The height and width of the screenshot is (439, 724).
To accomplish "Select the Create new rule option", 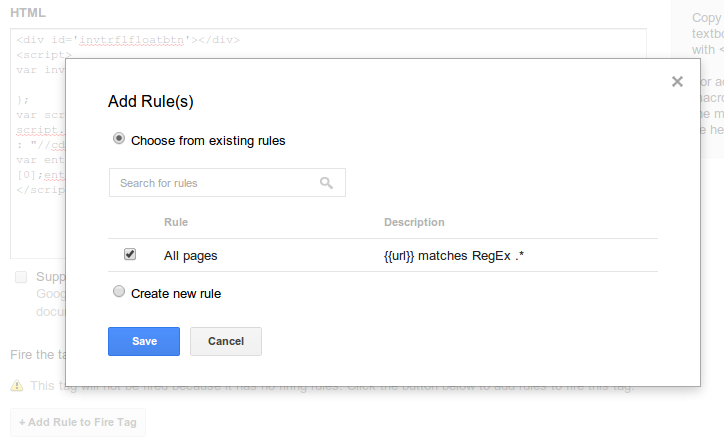I will tap(119, 293).
